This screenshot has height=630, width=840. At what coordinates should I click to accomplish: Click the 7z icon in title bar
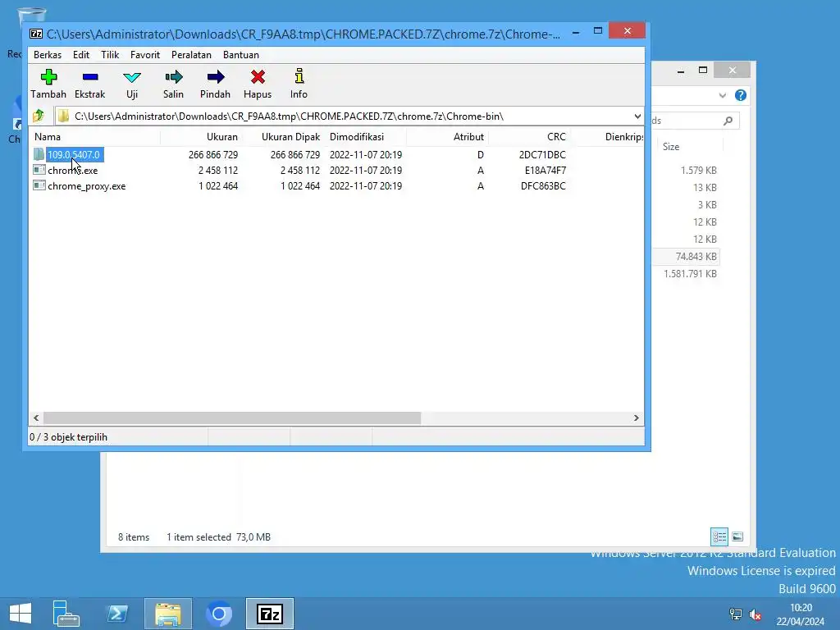[x=36, y=34]
